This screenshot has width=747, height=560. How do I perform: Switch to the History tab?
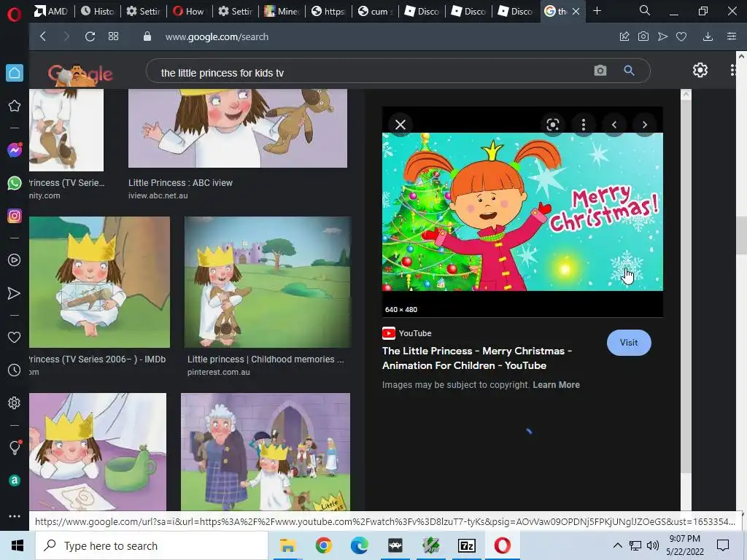(98, 11)
